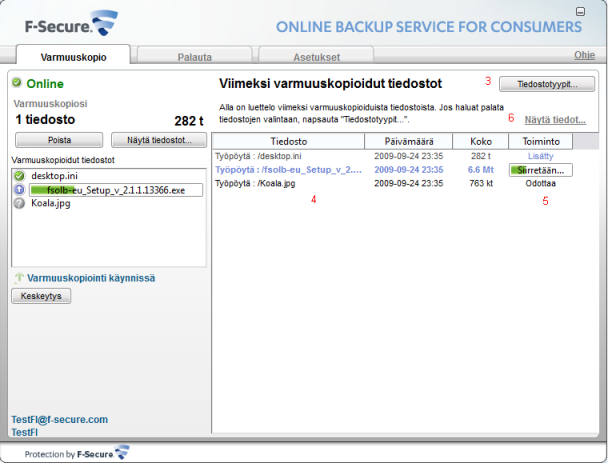
Task: Sort by the Tiedosto column header
Action: coord(288,141)
